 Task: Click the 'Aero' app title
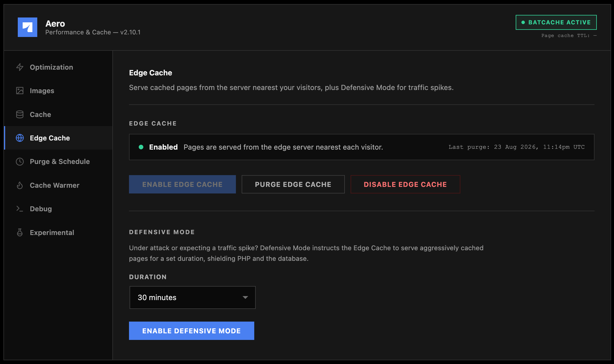[55, 24]
